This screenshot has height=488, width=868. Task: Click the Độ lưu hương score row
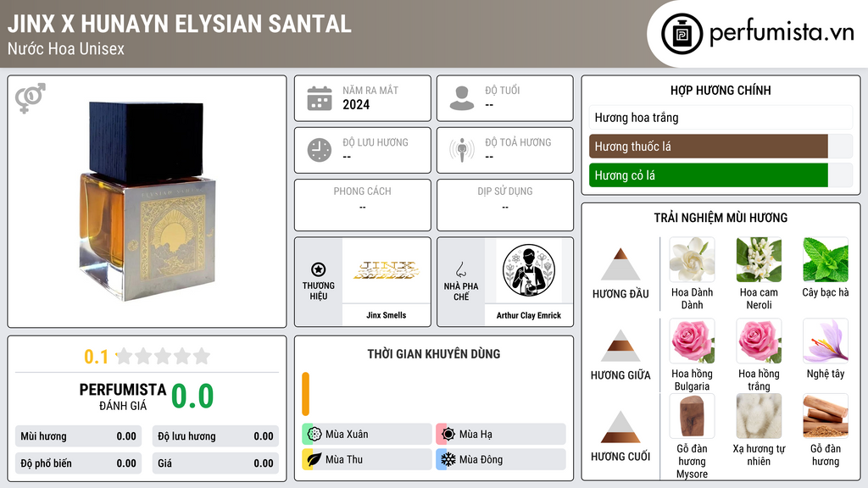pos(215,436)
